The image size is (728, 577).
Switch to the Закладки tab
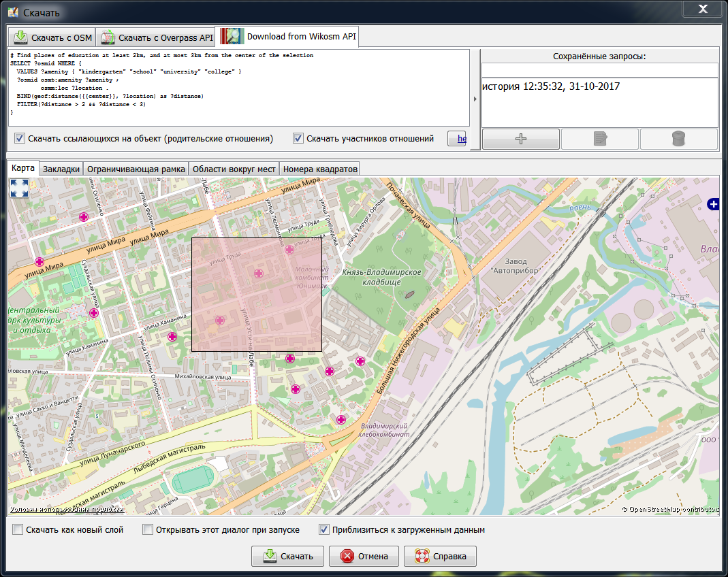tap(61, 168)
